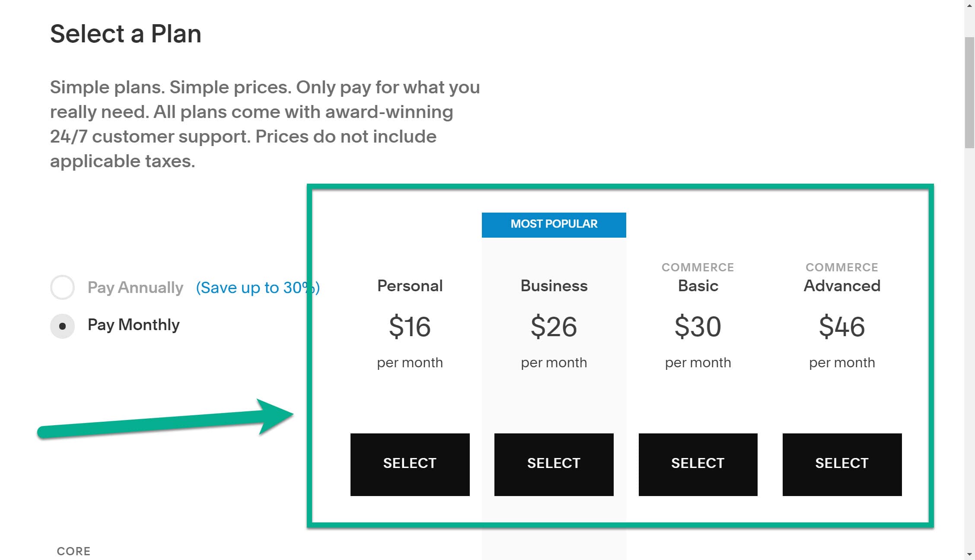Click the Select a Plan heading
Image resolution: width=975 pixels, height=560 pixels.
tap(125, 33)
